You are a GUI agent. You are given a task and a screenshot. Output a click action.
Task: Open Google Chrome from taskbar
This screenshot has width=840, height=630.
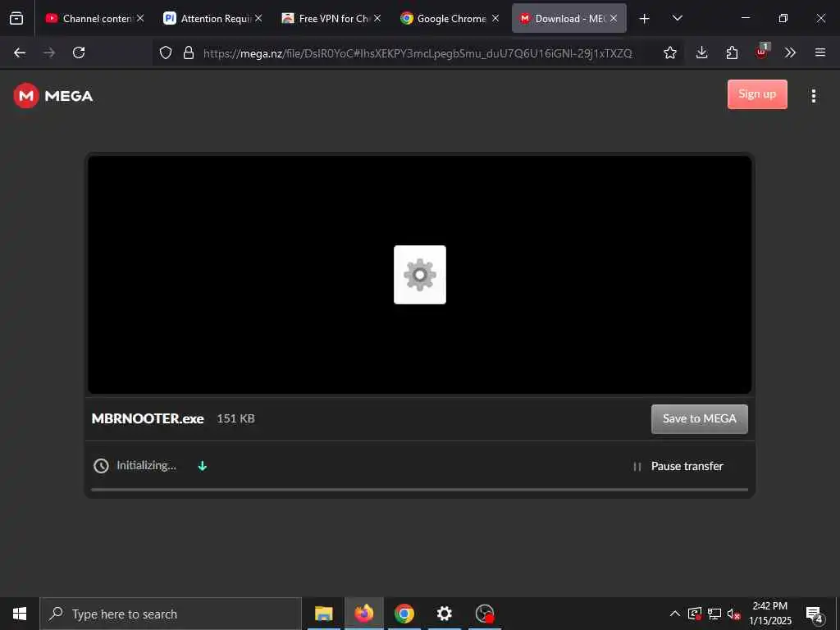tap(404, 614)
